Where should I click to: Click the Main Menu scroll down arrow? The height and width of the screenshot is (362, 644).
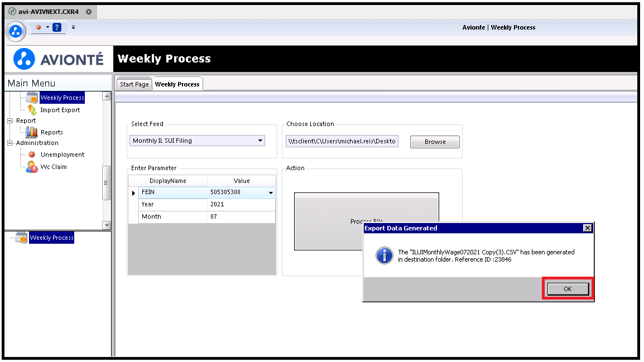pos(107,225)
